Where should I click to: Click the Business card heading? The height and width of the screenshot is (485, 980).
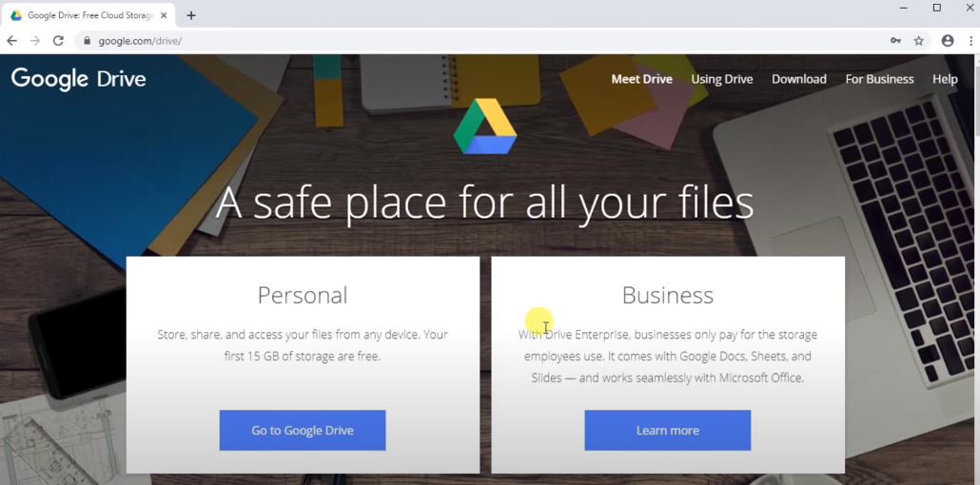click(668, 295)
